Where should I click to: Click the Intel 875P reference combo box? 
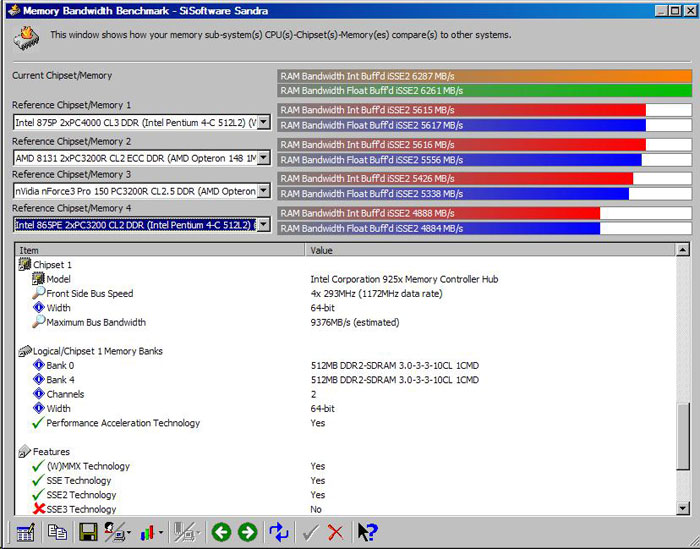pos(142,122)
